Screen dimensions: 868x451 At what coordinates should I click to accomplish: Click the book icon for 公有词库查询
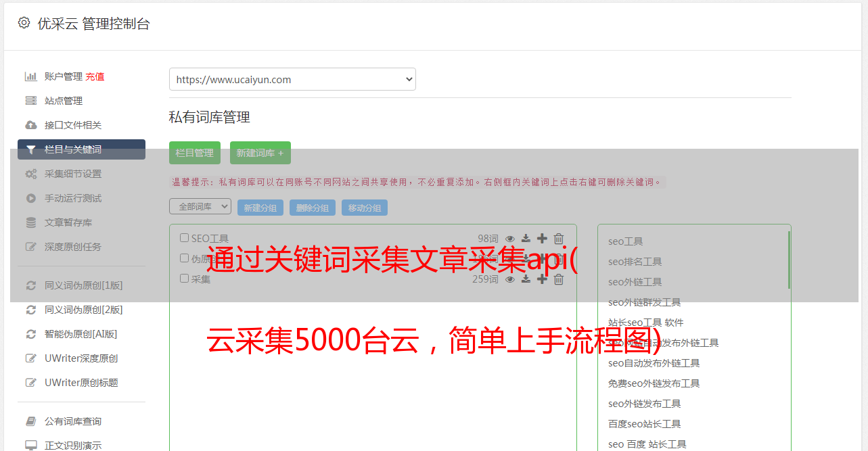coord(30,421)
